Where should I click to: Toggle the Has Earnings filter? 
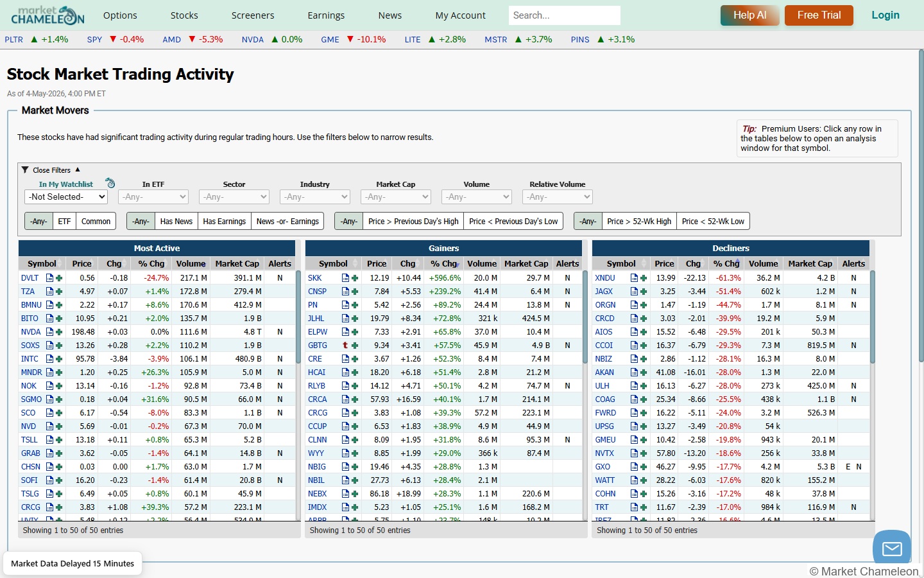click(225, 221)
